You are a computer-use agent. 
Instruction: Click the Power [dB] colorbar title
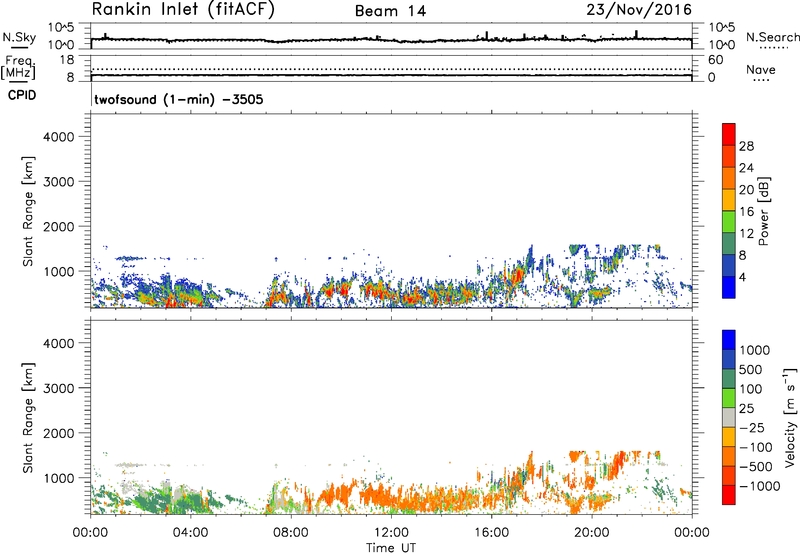(x=763, y=211)
